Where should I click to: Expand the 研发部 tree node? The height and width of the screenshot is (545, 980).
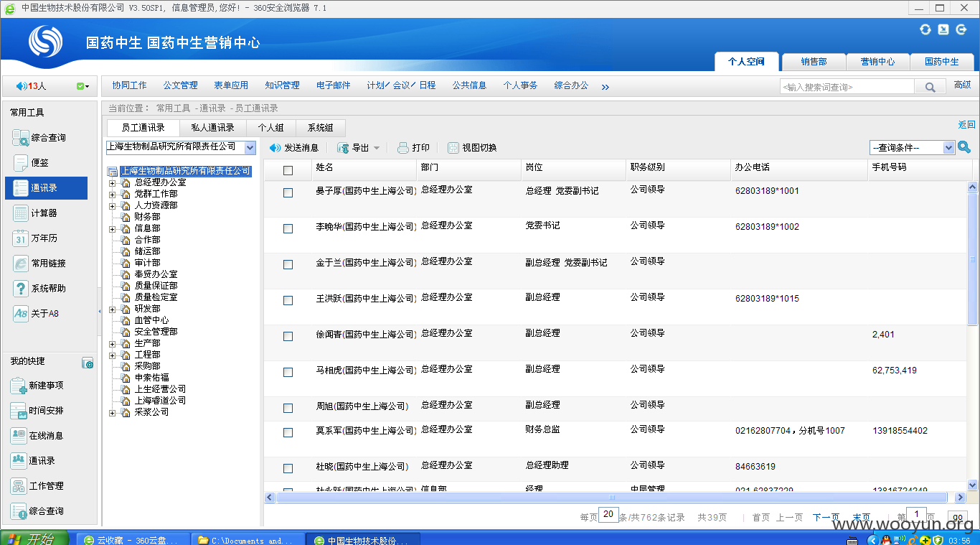[x=112, y=309]
